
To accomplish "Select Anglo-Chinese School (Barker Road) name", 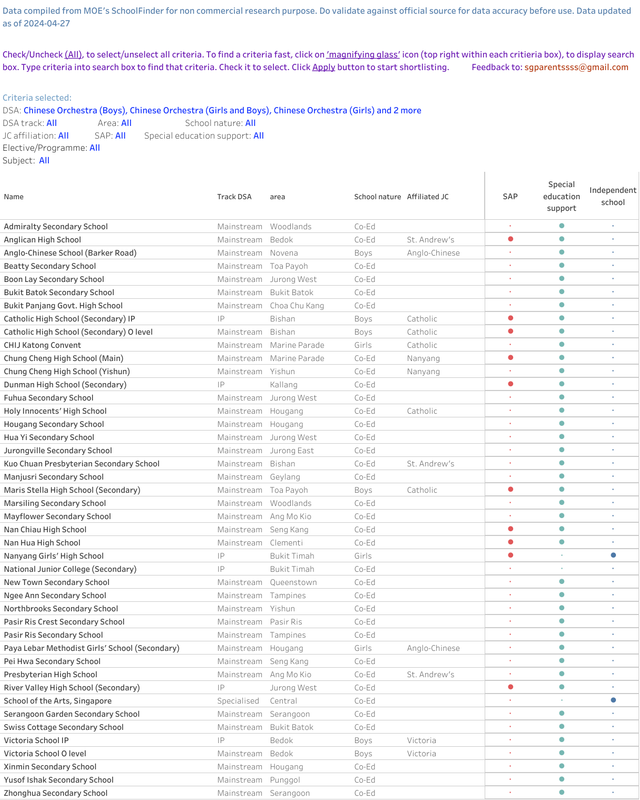I will click(x=70, y=253).
